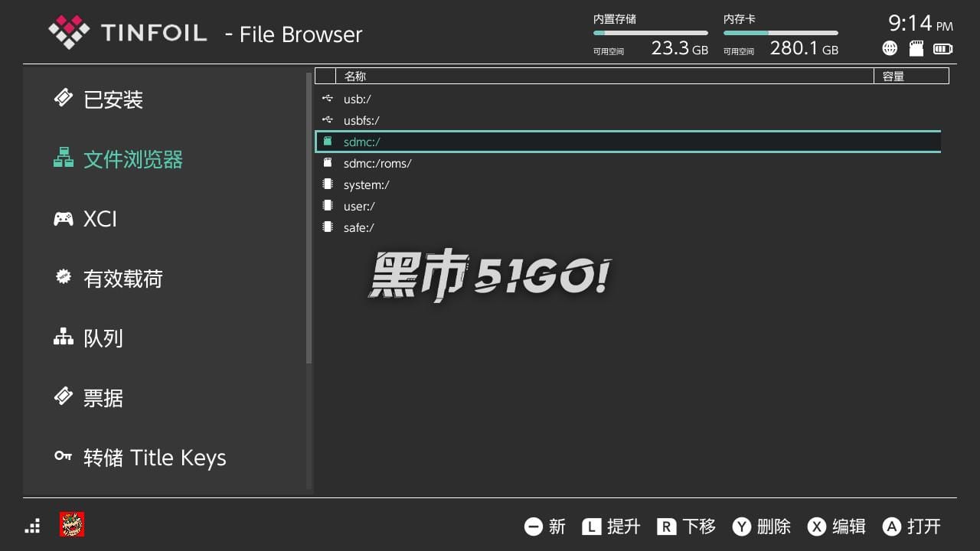Image resolution: width=980 pixels, height=551 pixels.
Task: Click the sidebar vertical scrollbar
Action: [x=309, y=218]
